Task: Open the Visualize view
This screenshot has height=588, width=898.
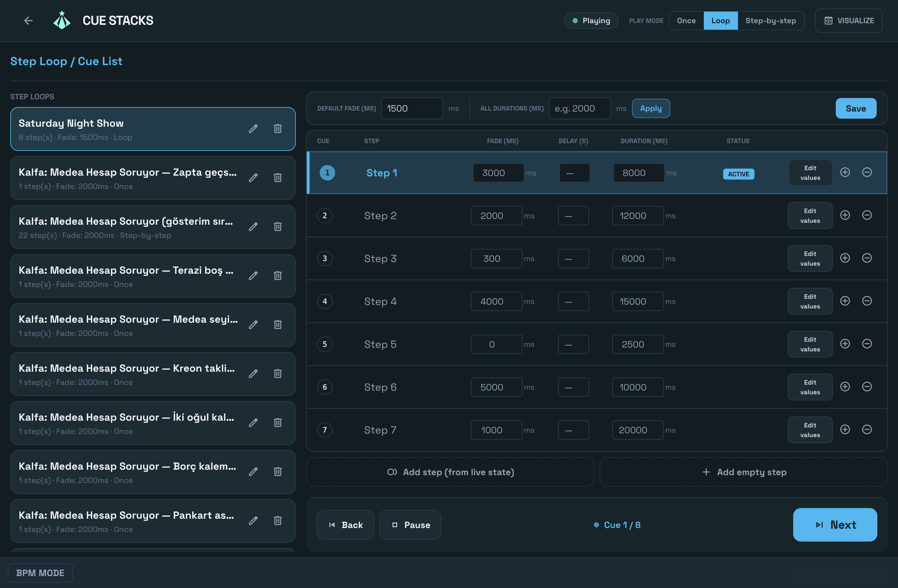Action: pos(849,21)
